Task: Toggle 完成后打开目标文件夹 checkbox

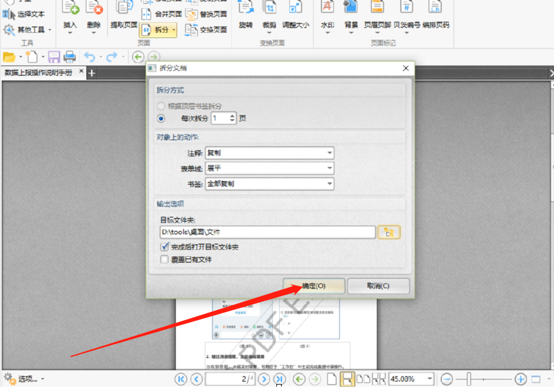Action: coord(164,246)
